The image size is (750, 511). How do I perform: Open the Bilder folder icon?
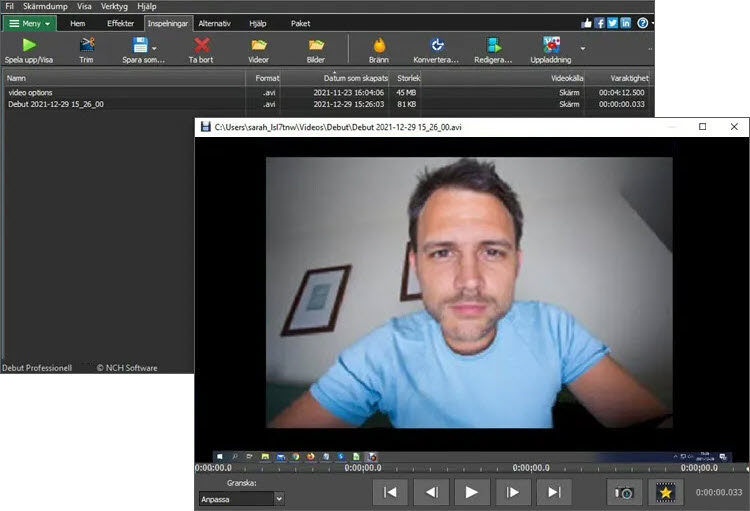click(316, 45)
